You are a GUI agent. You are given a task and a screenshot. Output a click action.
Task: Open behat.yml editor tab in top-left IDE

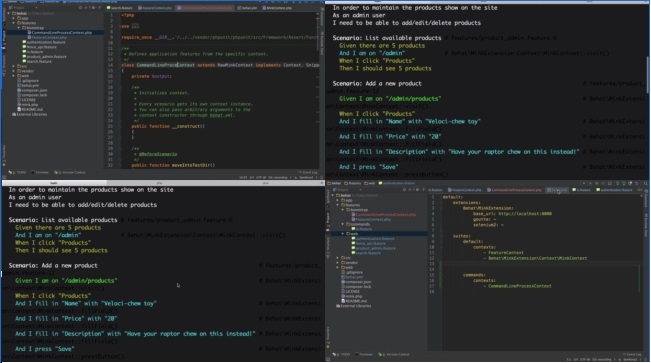tap(247, 8)
